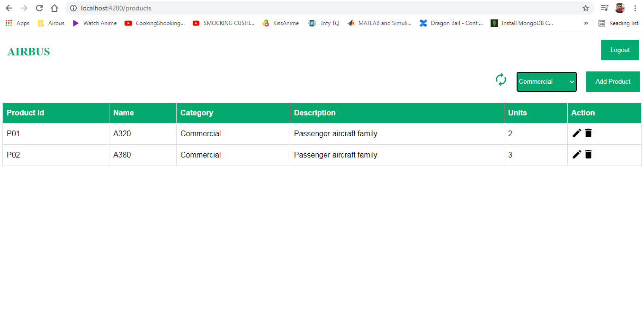Edit the A320 product entry
This screenshot has width=644, height=324.
(577, 133)
